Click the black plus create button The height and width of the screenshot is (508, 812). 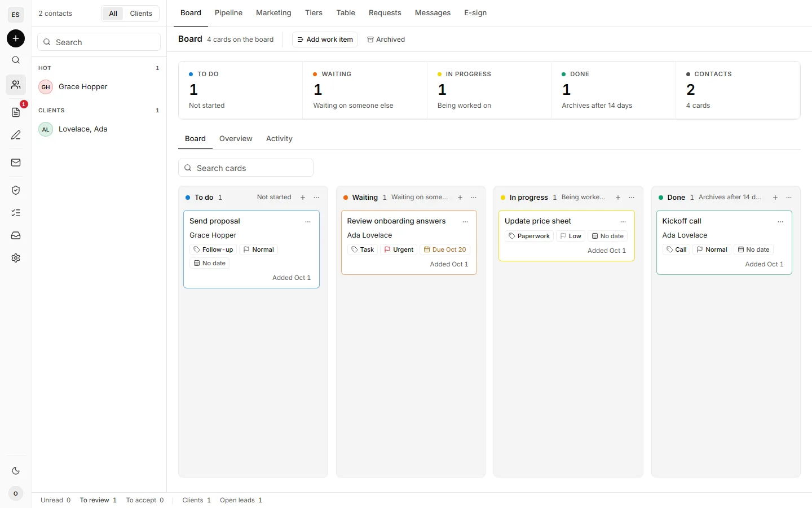click(x=16, y=38)
